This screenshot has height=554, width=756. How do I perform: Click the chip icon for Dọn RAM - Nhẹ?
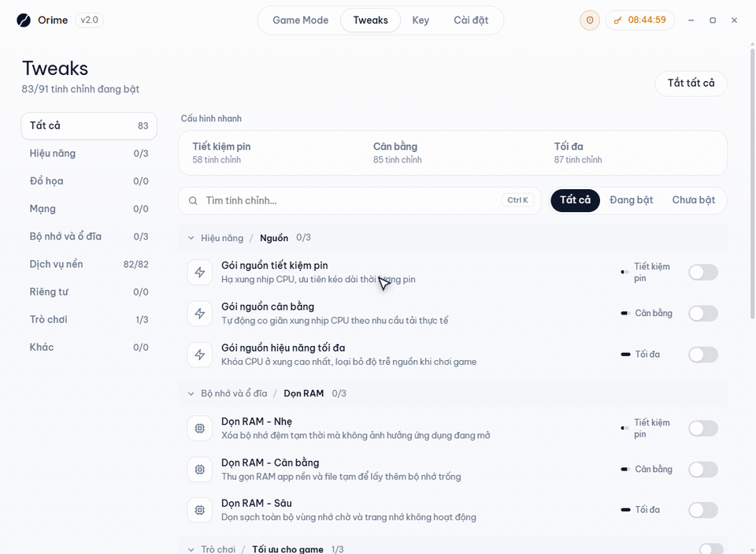[199, 428]
